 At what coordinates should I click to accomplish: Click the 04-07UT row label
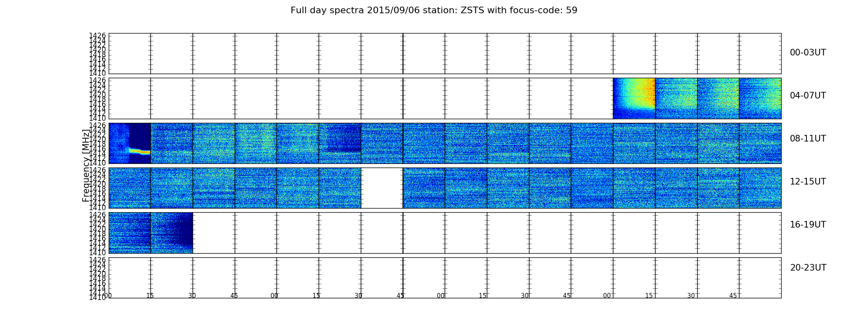tap(808, 96)
